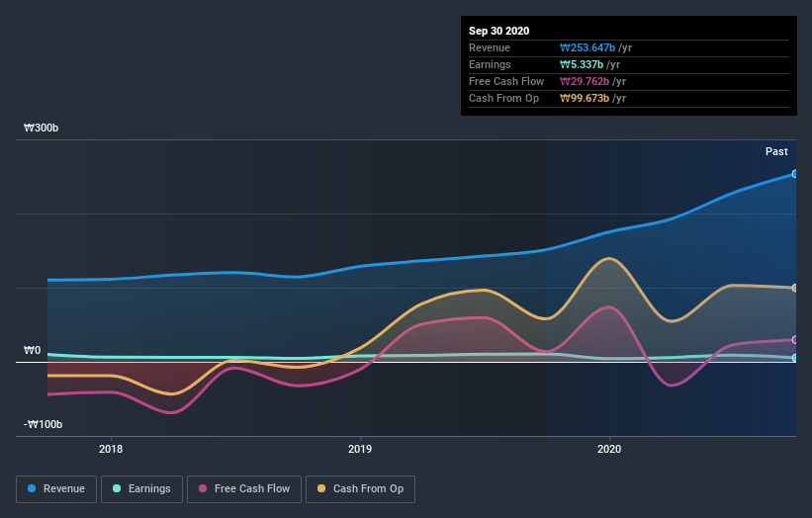Click the ₩300b y-axis label
The image size is (812, 518).
coord(41,128)
